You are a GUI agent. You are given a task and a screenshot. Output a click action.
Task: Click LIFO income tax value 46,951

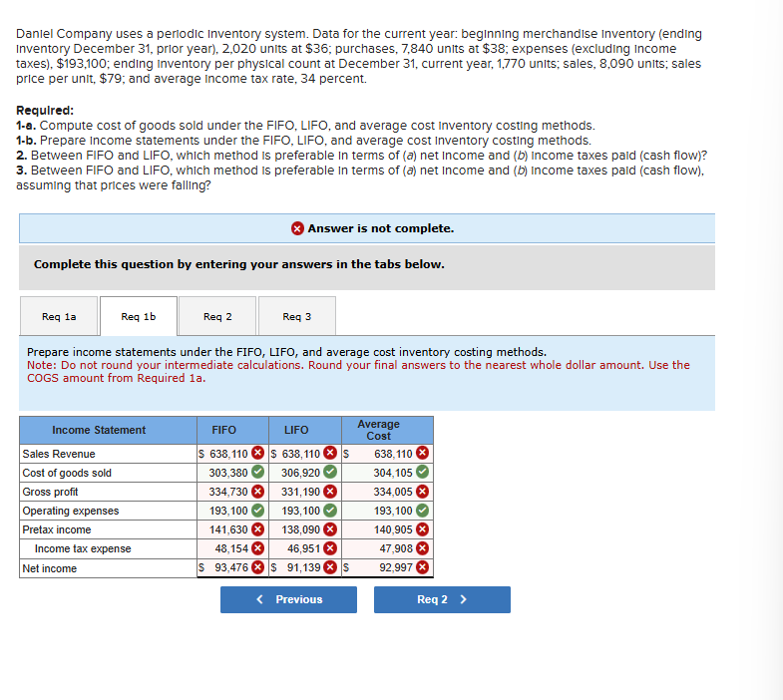(x=303, y=548)
